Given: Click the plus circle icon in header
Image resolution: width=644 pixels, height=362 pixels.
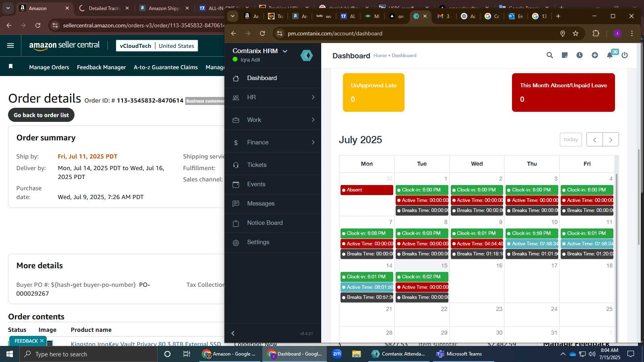Looking at the screenshot, I should coord(595,56).
